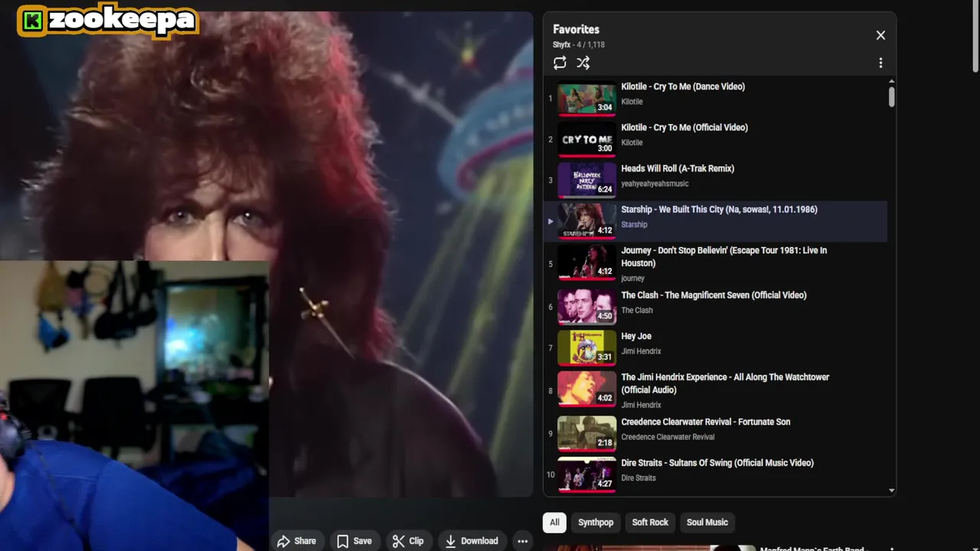Select the Synthpop filter chip
The width and height of the screenshot is (980, 551).
[596, 522]
